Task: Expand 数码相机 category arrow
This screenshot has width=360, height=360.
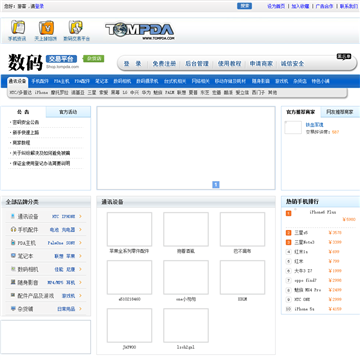Action: (80, 269)
